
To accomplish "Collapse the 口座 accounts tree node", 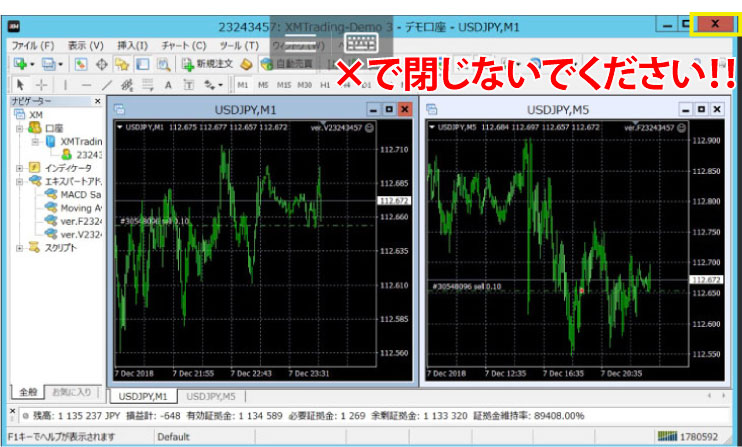I will click(19, 128).
